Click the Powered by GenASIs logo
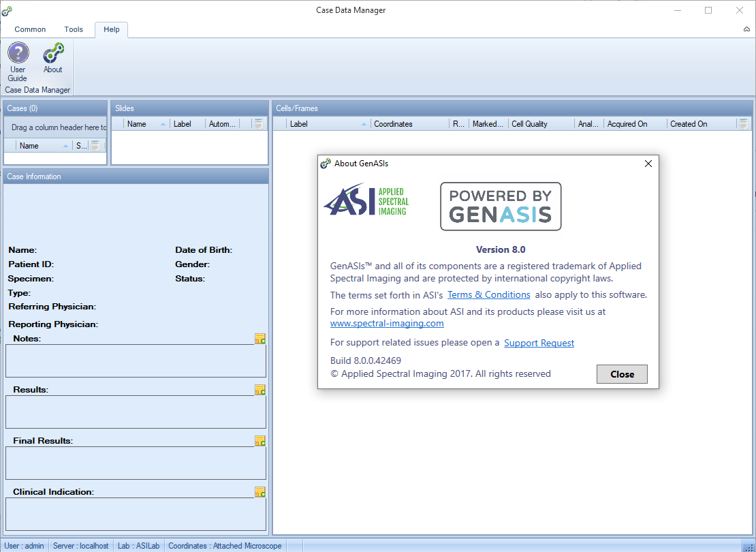This screenshot has height=552, width=756. point(501,206)
